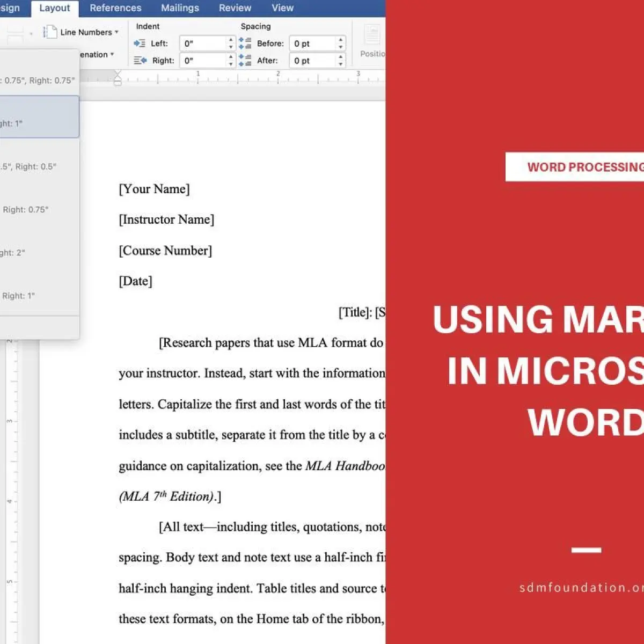Click the Line Numbers page icon
This screenshot has width=644, height=644.
[x=50, y=32]
